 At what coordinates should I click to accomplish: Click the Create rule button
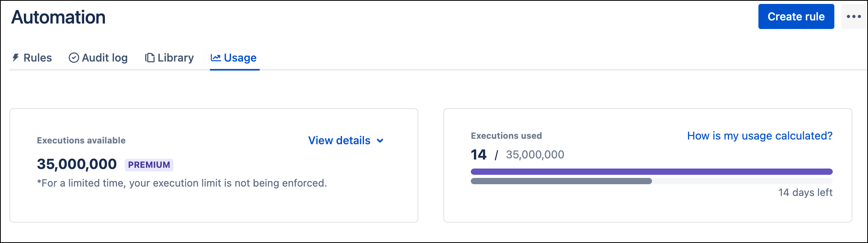pos(796,16)
